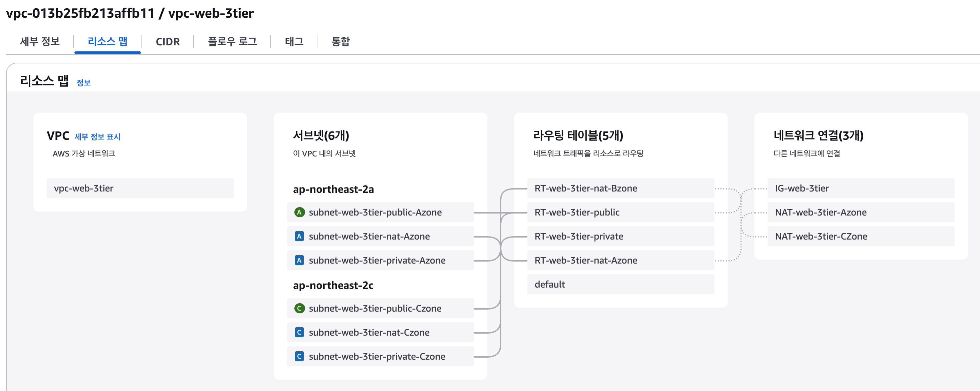Select RT-web-3tier-public route table
Viewport: 980px width, 391px height.
(620, 212)
